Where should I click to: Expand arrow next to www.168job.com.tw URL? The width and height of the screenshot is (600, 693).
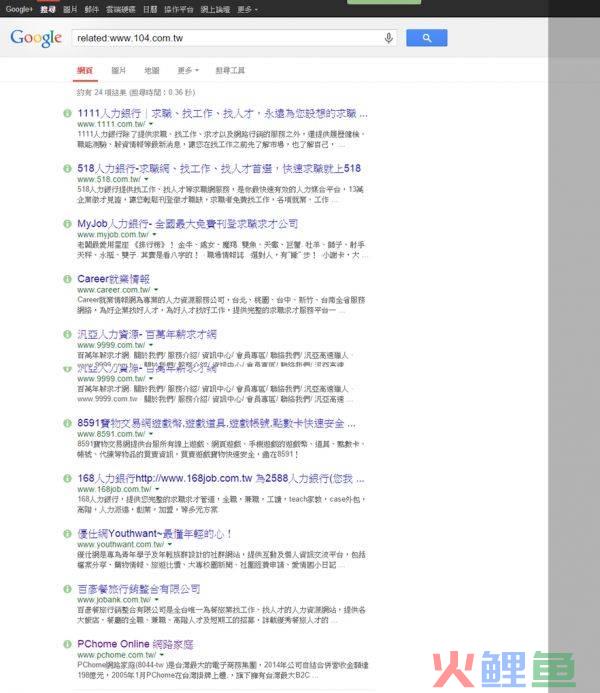(157, 490)
